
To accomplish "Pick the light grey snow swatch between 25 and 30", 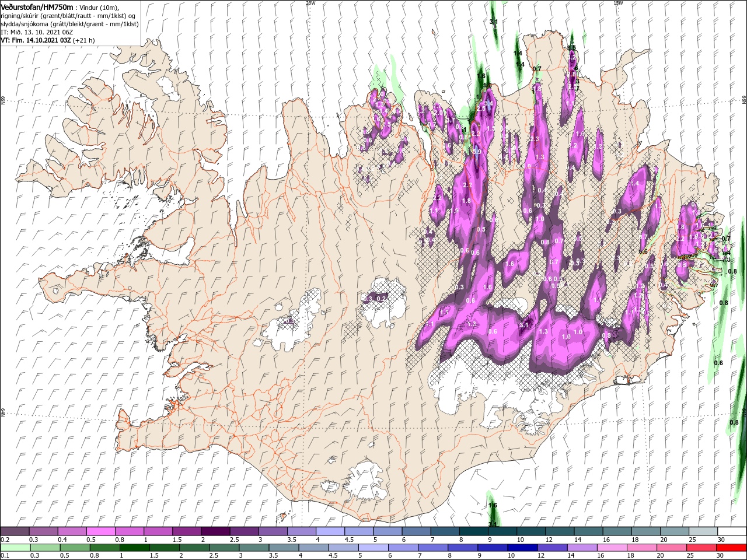I will (703, 531).
